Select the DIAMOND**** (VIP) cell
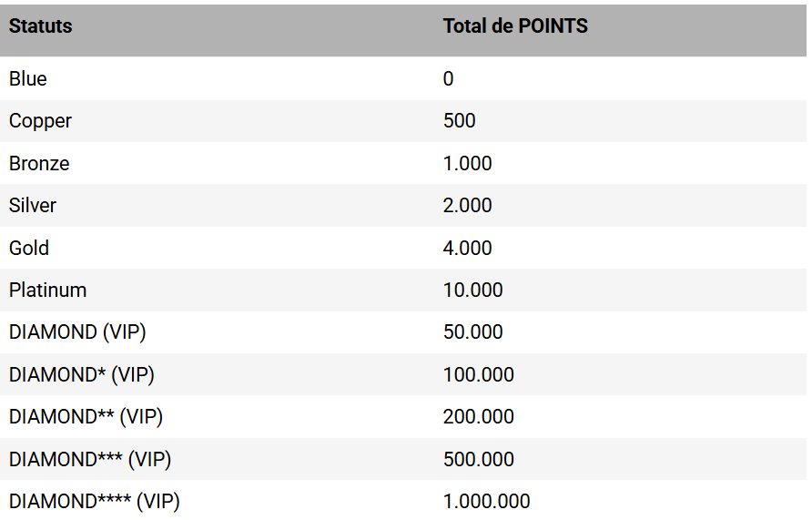 coord(95,502)
